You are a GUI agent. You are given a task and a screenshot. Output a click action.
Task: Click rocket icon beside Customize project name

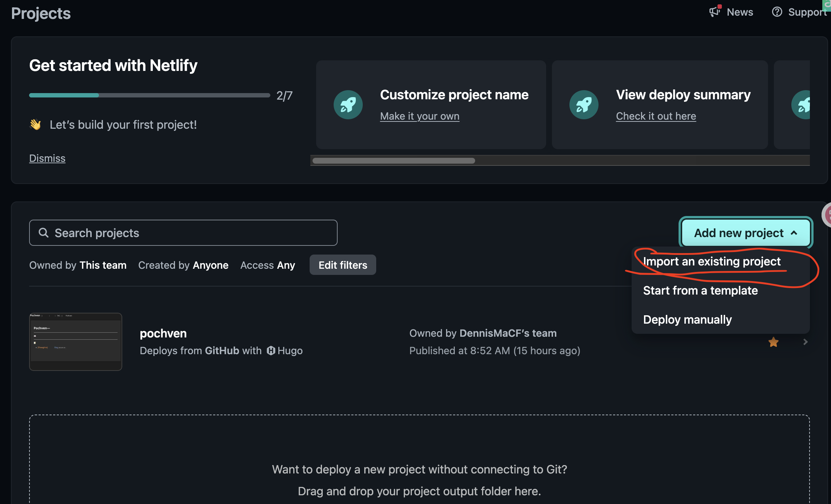point(348,105)
